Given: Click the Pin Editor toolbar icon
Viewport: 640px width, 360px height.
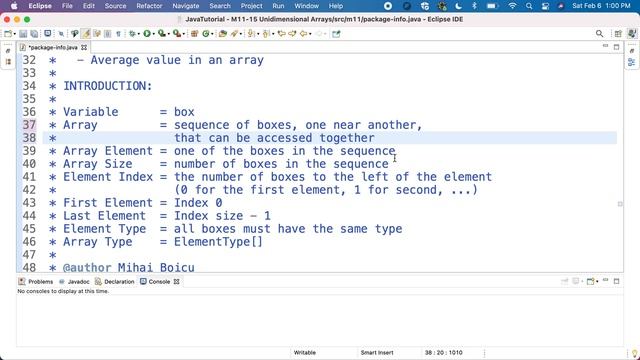Looking at the screenshot, I should click(x=336, y=34).
